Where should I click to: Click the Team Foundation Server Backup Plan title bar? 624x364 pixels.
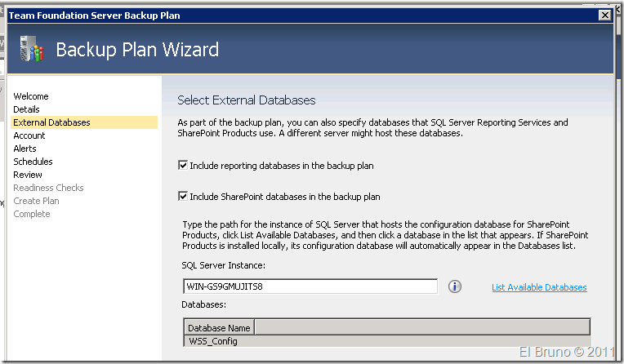point(245,16)
